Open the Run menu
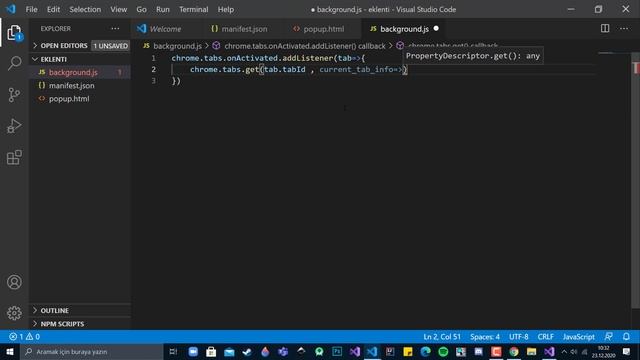This screenshot has width=640, height=360. tap(162, 9)
